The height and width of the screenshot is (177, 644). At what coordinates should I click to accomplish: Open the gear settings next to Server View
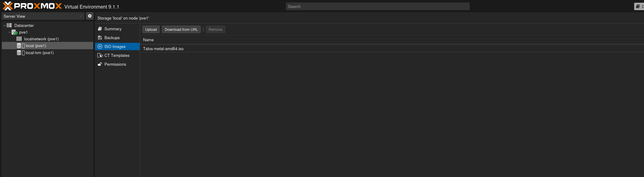pos(90,16)
